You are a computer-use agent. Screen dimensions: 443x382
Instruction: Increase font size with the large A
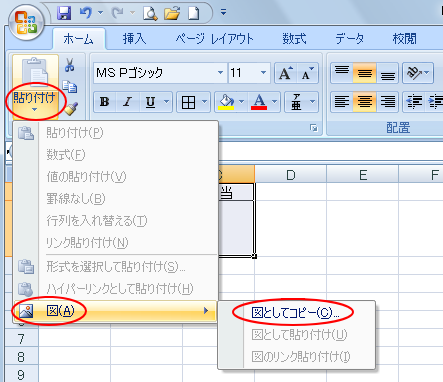click(286, 73)
